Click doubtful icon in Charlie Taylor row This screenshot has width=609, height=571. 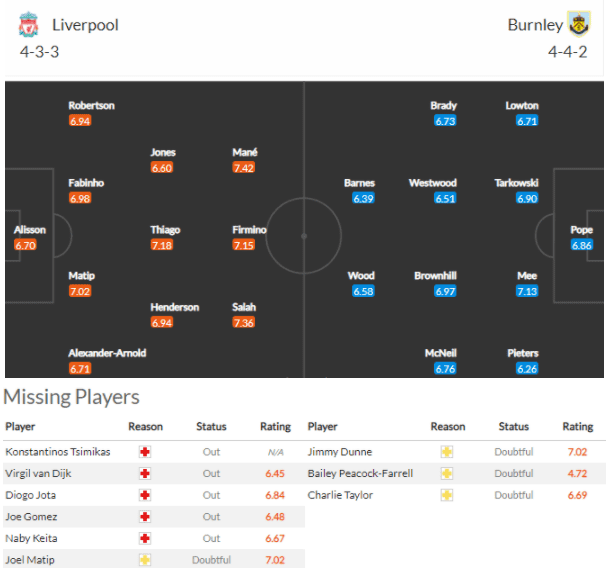point(447,495)
